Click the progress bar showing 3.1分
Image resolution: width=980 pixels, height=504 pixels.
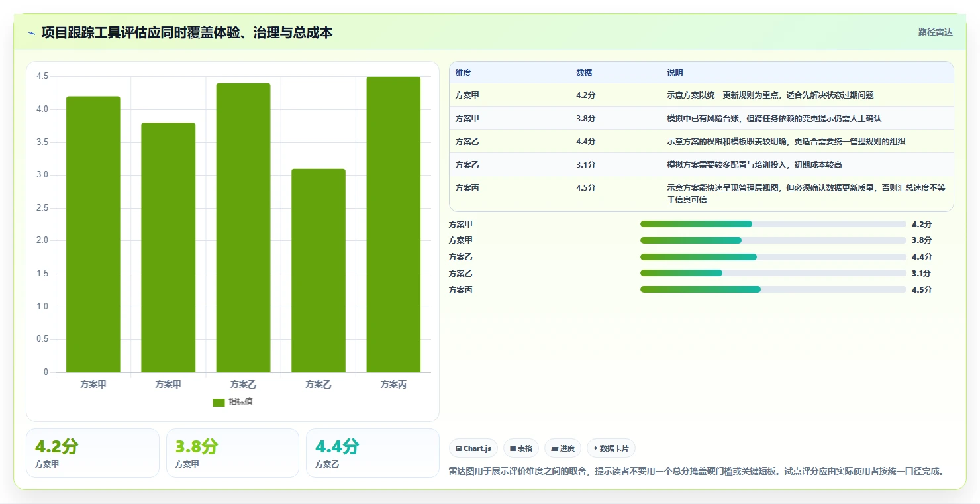coord(773,273)
